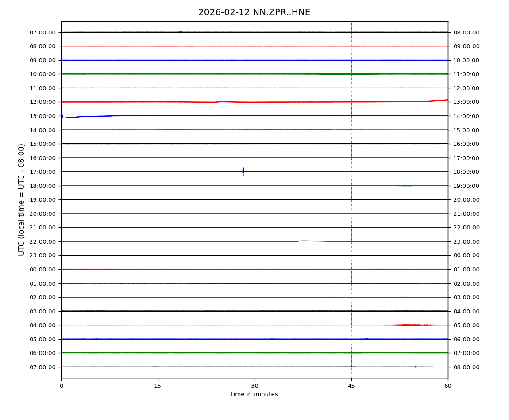Click the plot title 2026-02-12 NN.ZPR..HNE
Viewport: 509px width, 420px height.
254,12
